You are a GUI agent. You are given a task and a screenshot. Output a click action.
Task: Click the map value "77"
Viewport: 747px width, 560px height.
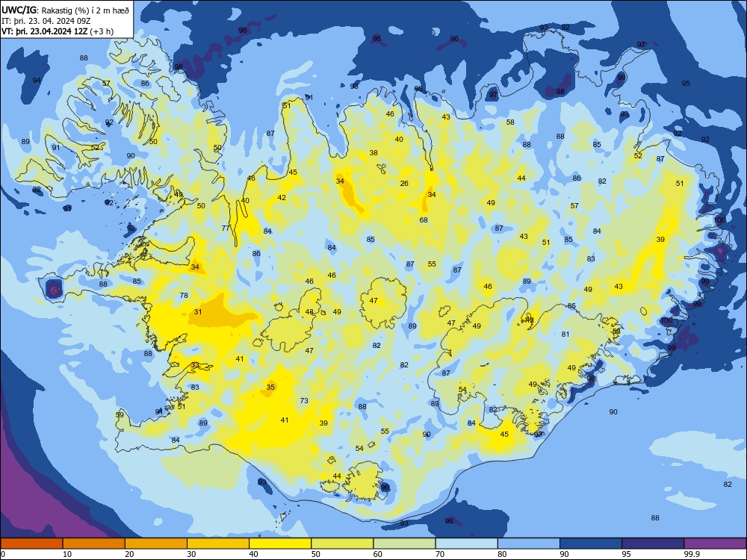226,228
